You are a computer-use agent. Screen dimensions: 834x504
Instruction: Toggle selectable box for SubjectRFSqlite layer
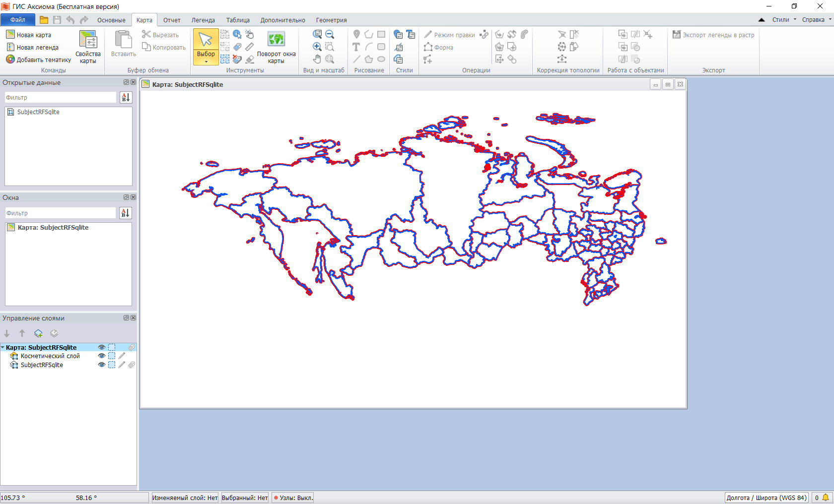pyautogui.click(x=112, y=365)
